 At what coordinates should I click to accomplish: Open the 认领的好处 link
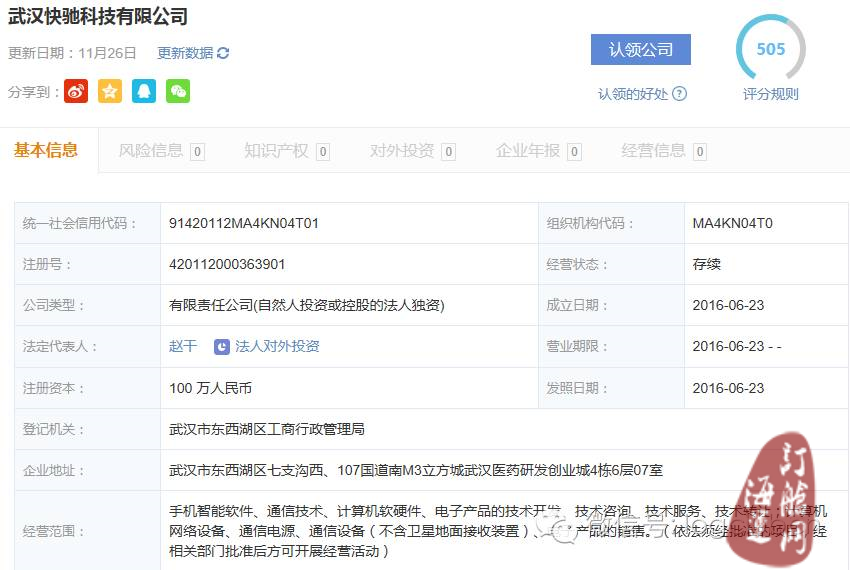coord(633,94)
